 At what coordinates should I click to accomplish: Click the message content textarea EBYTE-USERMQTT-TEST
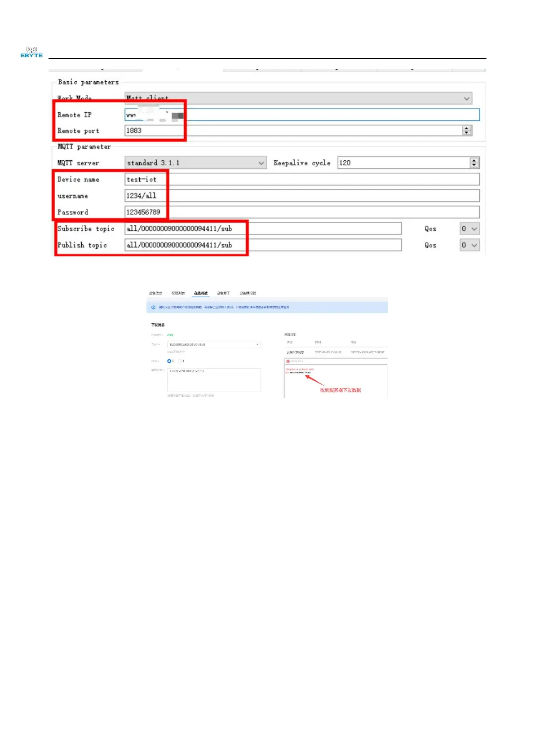click(214, 380)
